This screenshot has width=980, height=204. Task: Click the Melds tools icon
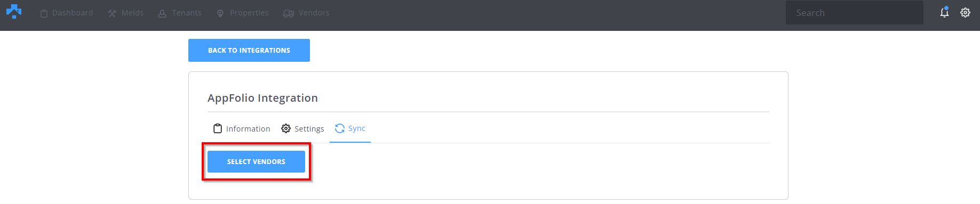(112, 13)
